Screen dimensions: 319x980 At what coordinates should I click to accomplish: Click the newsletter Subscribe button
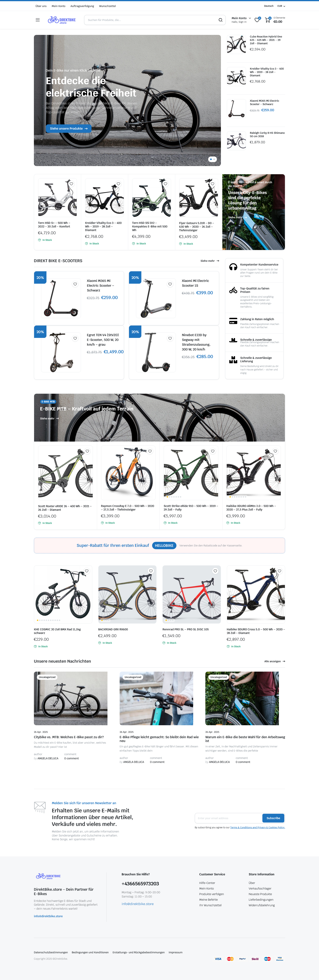pyautogui.click(x=273, y=818)
